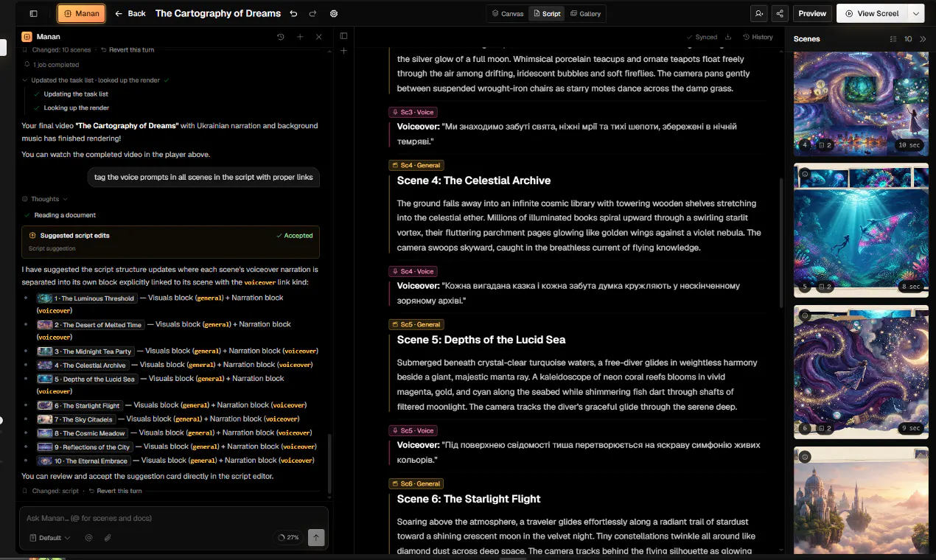Select the 8 sec underwater scene thumbnail
Viewport: 936px width, 560px height.
point(861,230)
